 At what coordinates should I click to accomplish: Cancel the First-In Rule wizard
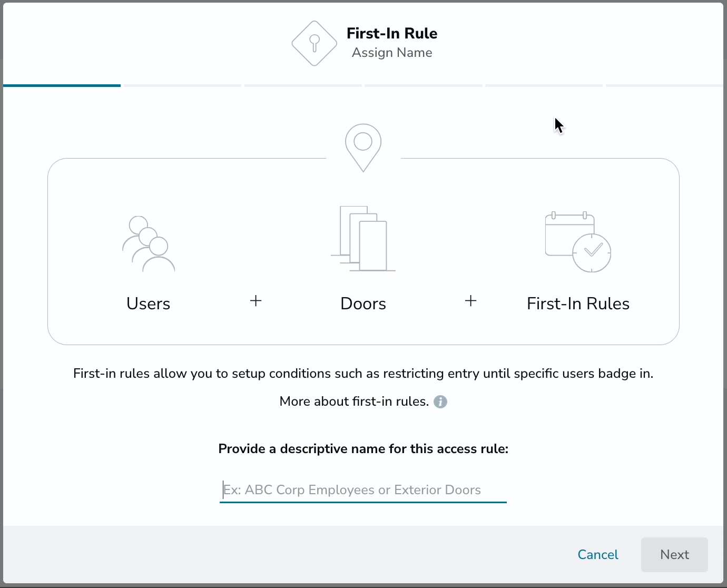point(598,555)
